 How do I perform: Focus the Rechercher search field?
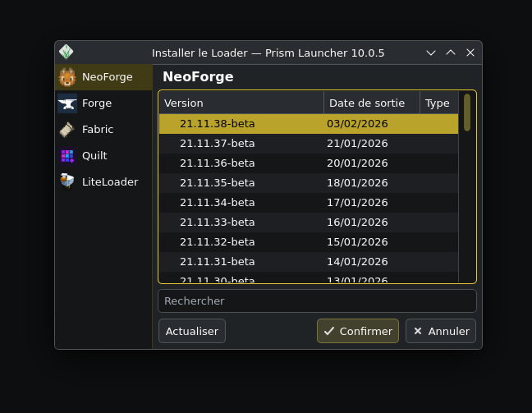coord(317,301)
